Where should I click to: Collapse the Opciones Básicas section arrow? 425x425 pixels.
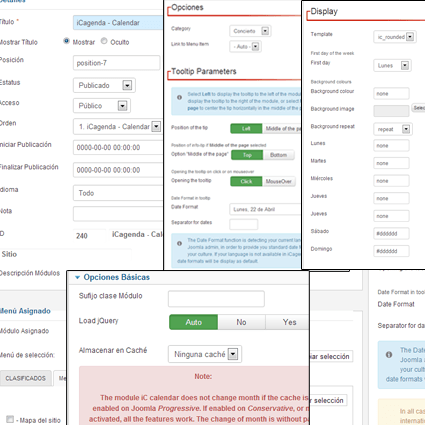pos(77,277)
